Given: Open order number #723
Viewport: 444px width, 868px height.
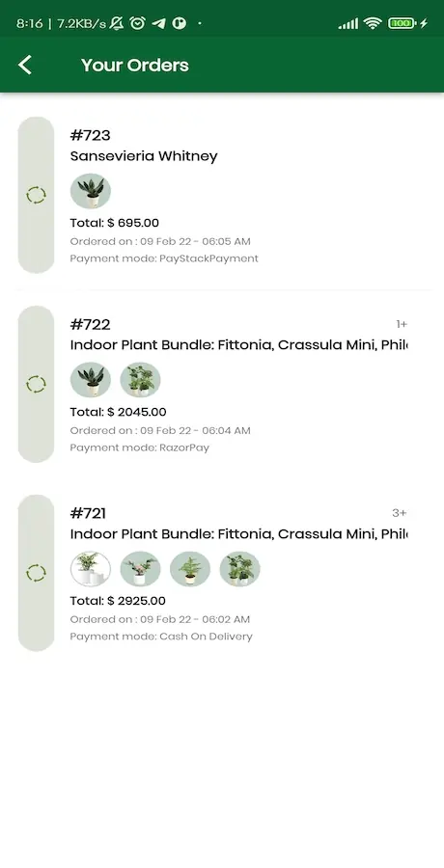Looking at the screenshot, I should pyautogui.click(x=91, y=135).
